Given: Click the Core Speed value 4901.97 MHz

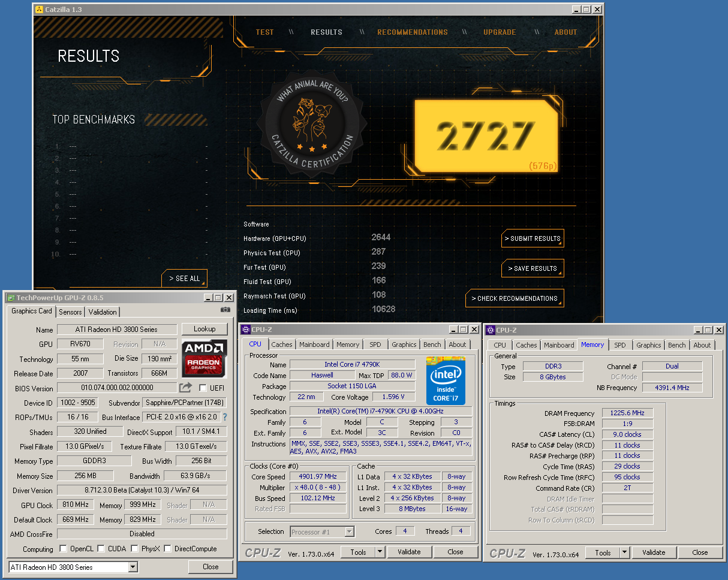Looking at the screenshot, I should coord(318,477).
